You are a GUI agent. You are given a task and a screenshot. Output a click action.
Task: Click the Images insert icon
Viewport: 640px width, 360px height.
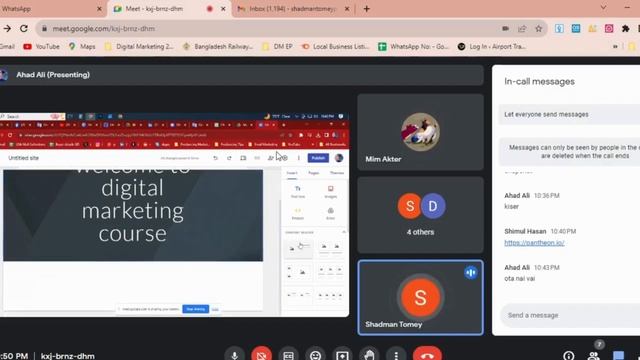[x=331, y=191]
